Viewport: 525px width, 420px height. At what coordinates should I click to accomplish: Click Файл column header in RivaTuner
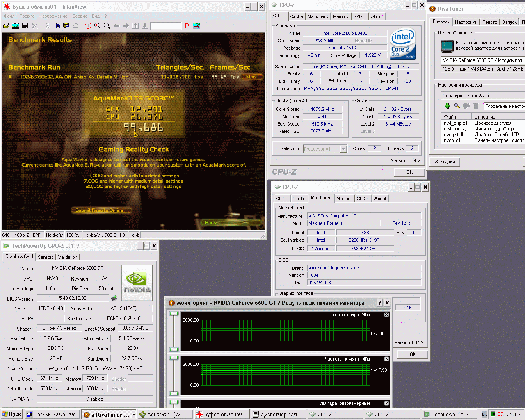coord(456,117)
